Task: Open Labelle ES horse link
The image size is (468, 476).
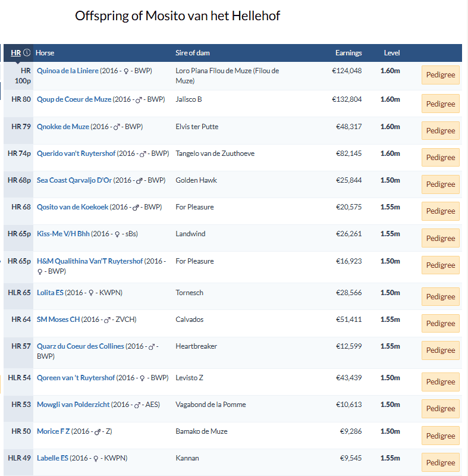Action: tap(52, 458)
